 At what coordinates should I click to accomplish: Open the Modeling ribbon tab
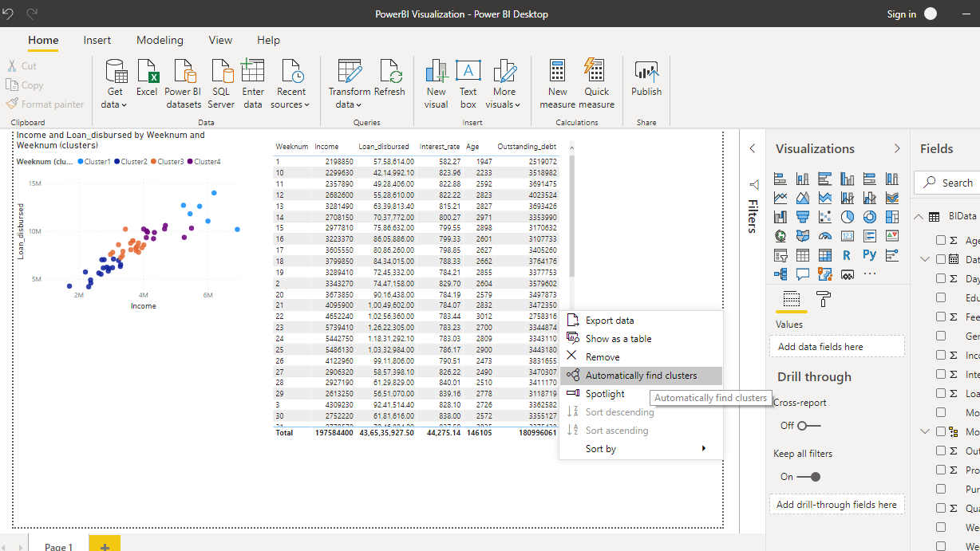click(x=160, y=40)
